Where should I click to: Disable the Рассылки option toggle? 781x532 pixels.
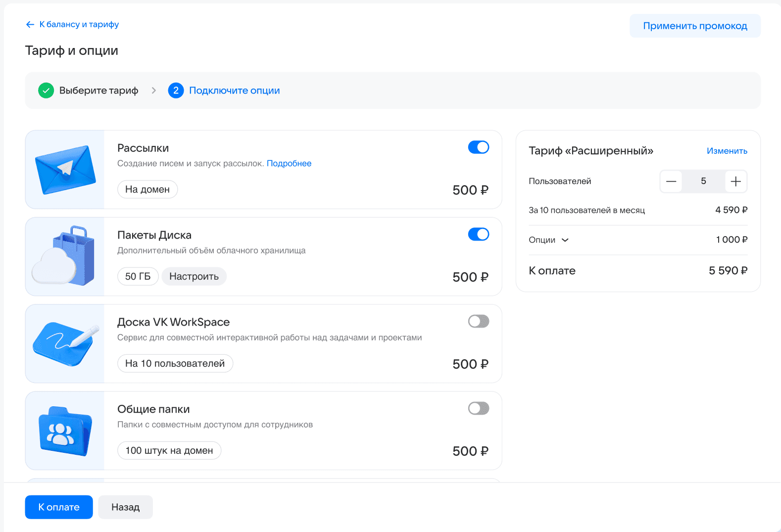point(479,147)
